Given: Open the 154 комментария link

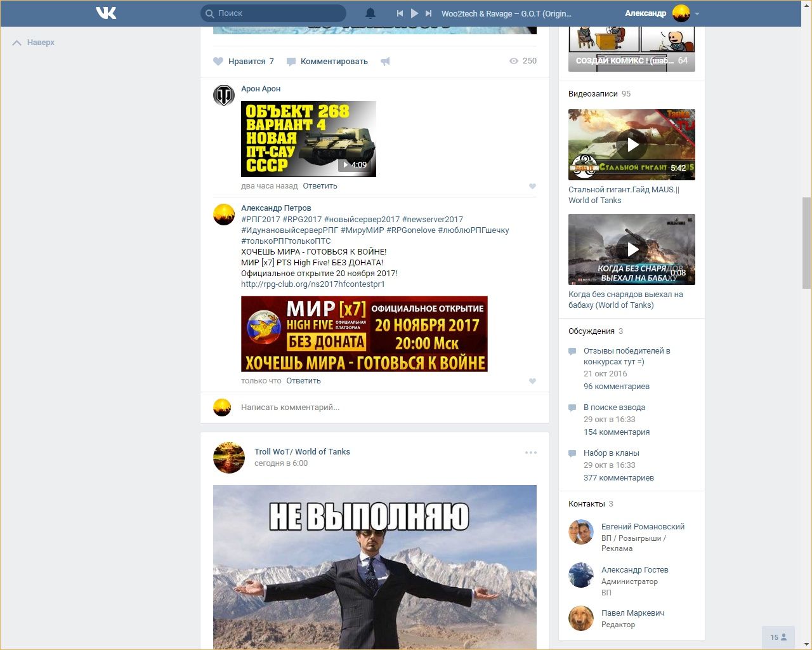Looking at the screenshot, I should click(x=617, y=432).
